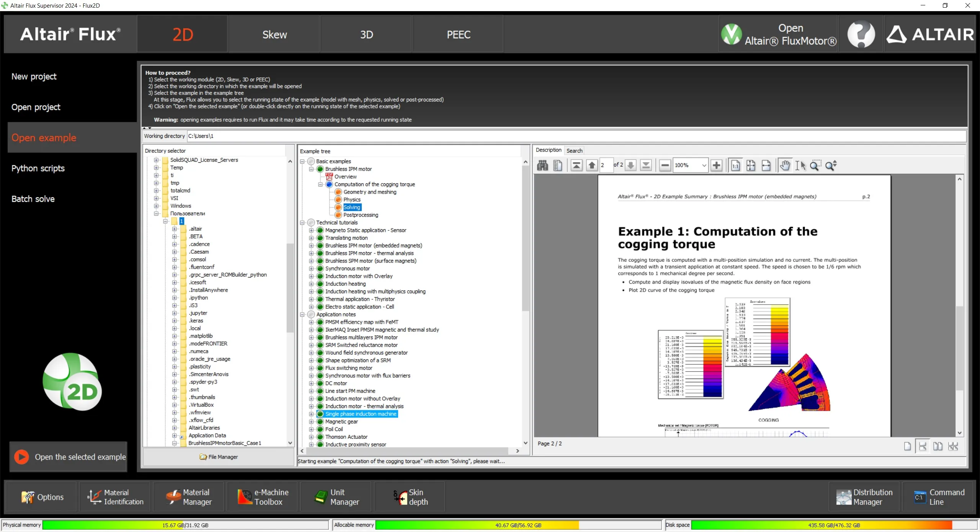Open Altair FluxMotor application
Image resolution: width=980 pixels, height=532 pixels.
[x=779, y=34]
